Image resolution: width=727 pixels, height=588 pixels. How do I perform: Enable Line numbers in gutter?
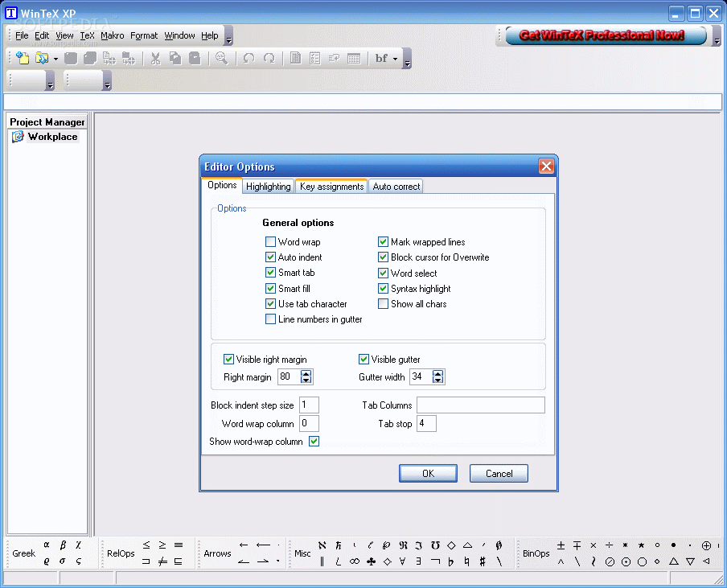pos(270,319)
